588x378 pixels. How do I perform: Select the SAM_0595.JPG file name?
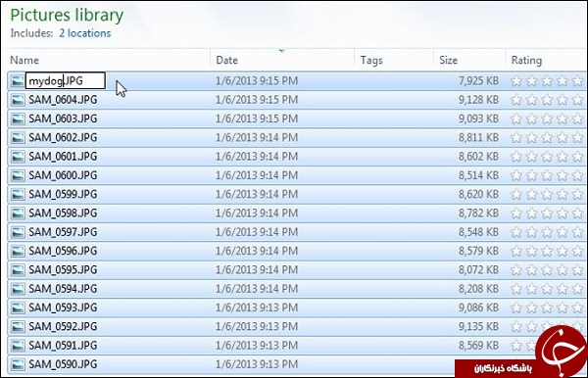tap(63, 269)
